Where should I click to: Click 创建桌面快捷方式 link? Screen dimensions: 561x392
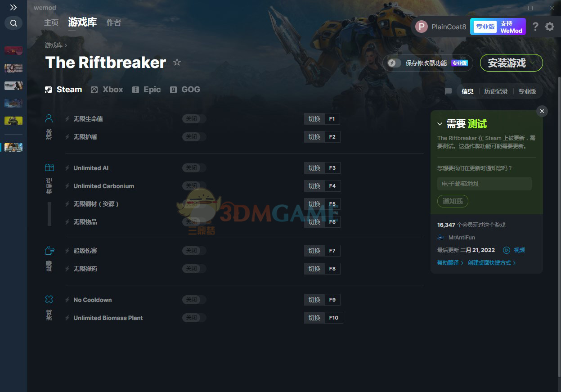click(x=492, y=263)
